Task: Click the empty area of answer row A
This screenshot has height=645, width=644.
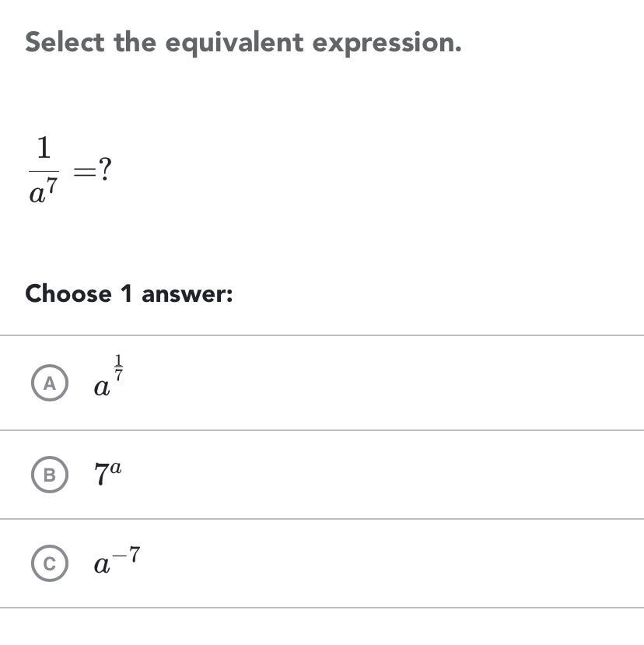Action: click(389, 384)
